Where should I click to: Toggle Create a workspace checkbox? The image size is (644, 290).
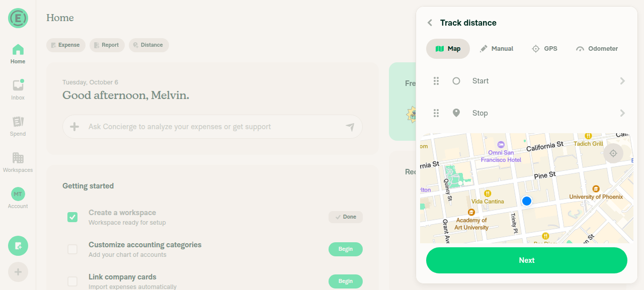coord(72,217)
